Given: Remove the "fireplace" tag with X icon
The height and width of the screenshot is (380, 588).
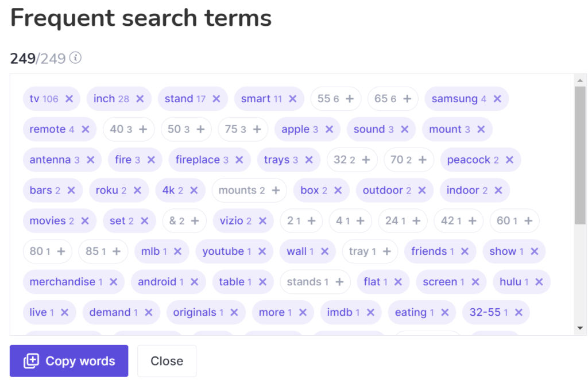Looking at the screenshot, I should click(x=239, y=160).
